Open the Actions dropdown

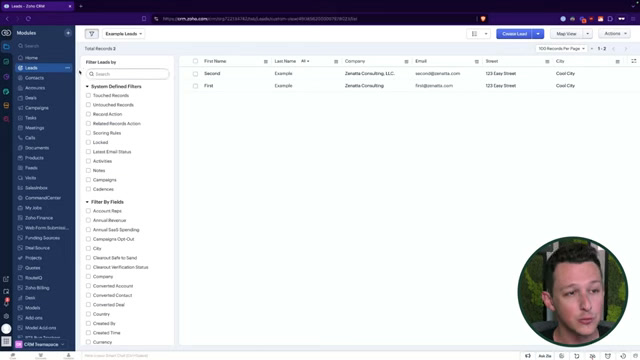[614, 33]
